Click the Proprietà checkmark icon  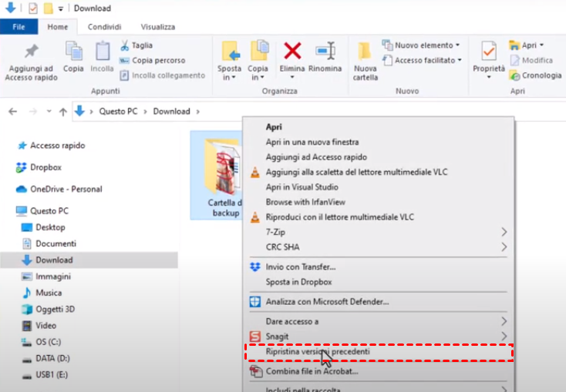488,52
